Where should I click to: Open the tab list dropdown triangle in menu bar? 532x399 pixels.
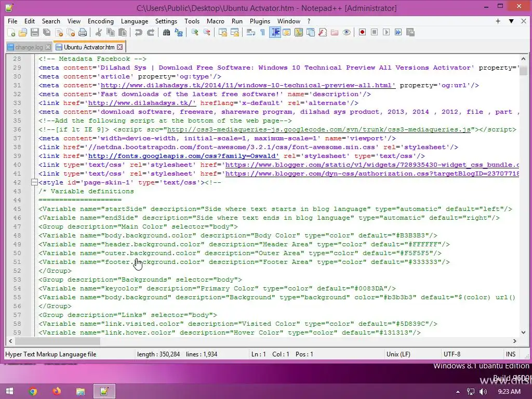511,21
